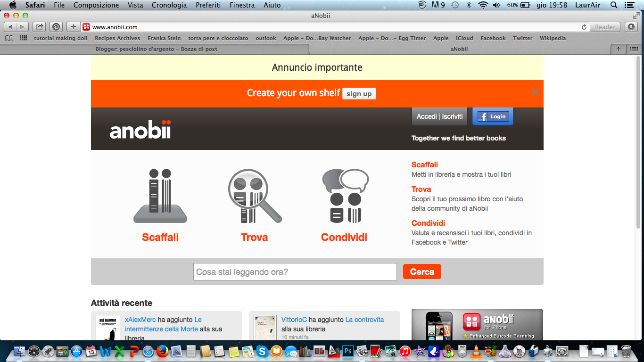Screen dimensions: 644x362
Task: Click the sign up button
Action: pyautogui.click(x=359, y=93)
